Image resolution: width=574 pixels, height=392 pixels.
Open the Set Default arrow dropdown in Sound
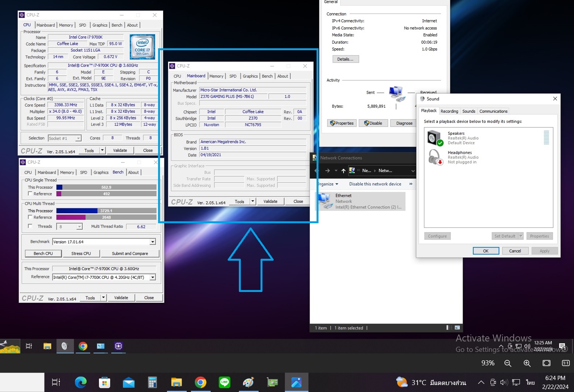pyautogui.click(x=521, y=236)
